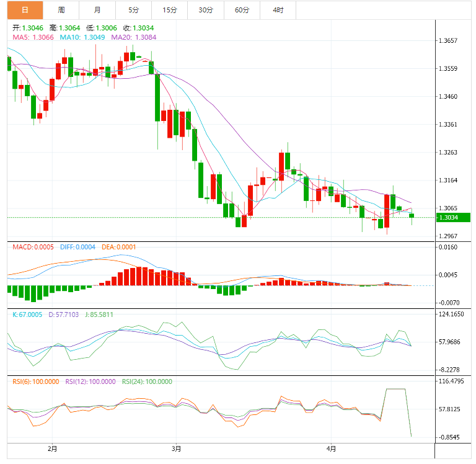Click the 1.3559 price axis label
The width and height of the screenshot is (476, 464).
(448, 69)
